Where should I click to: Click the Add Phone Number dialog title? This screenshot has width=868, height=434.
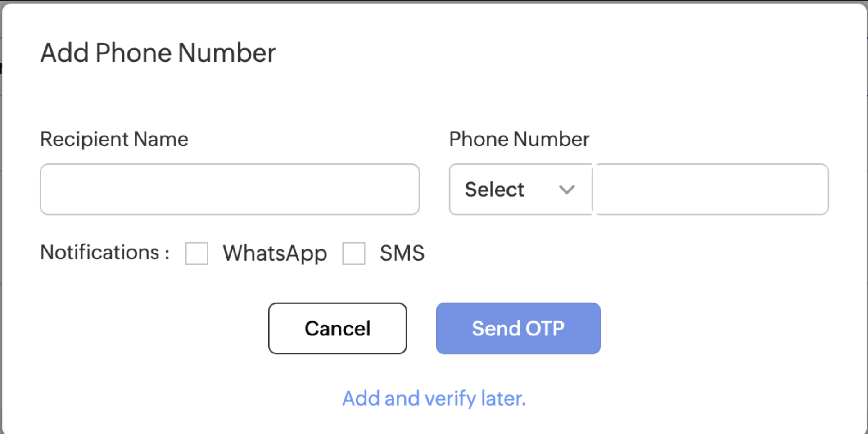pos(158,53)
